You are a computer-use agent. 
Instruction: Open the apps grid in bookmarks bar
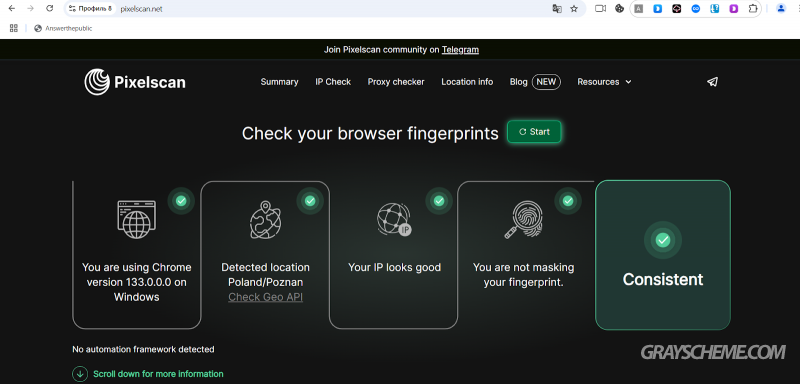[14, 28]
